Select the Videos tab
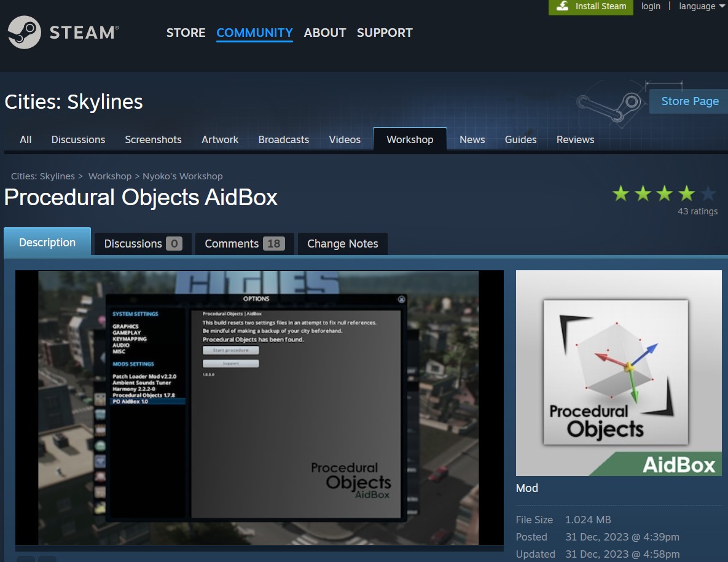This screenshot has height=562, width=728. coord(345,139)
